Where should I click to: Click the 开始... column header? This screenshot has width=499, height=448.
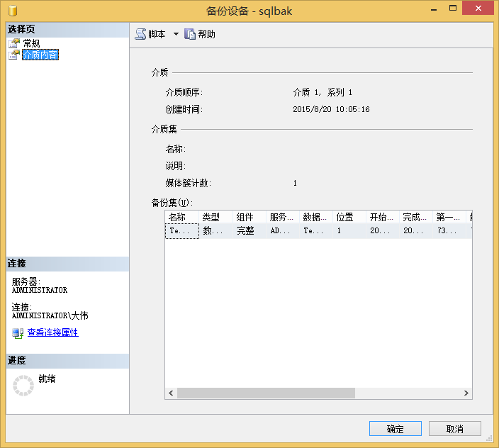point(383,217)
